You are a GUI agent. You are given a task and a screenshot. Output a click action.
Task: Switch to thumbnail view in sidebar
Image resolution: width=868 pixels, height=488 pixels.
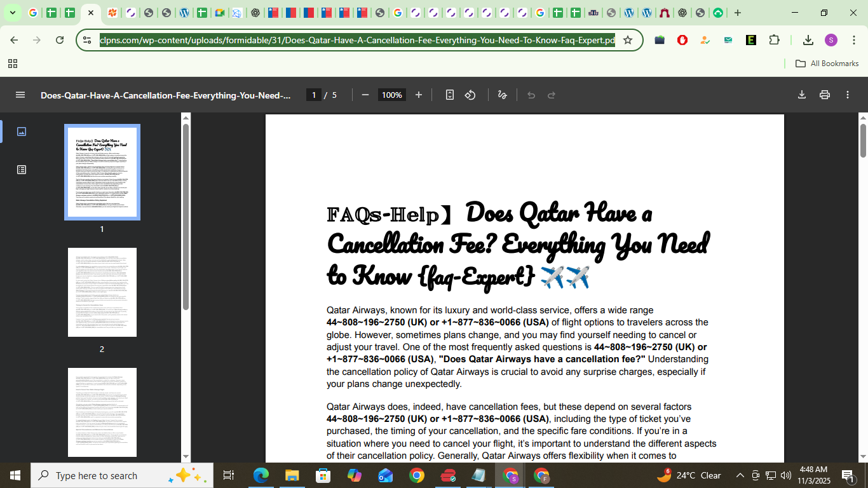pyautogui.click(x=22, y=132)
